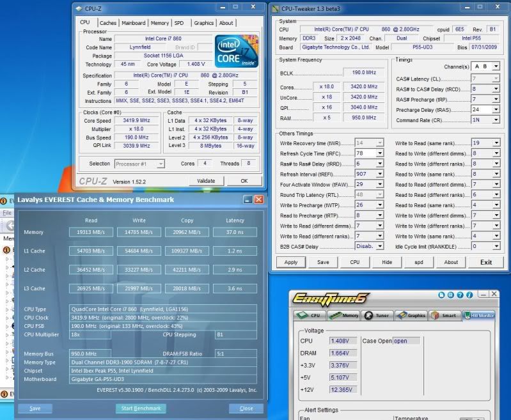511x420 pixels.
Task: Click the CPU voltage 1.408V readout
Action: coord(343,341)
